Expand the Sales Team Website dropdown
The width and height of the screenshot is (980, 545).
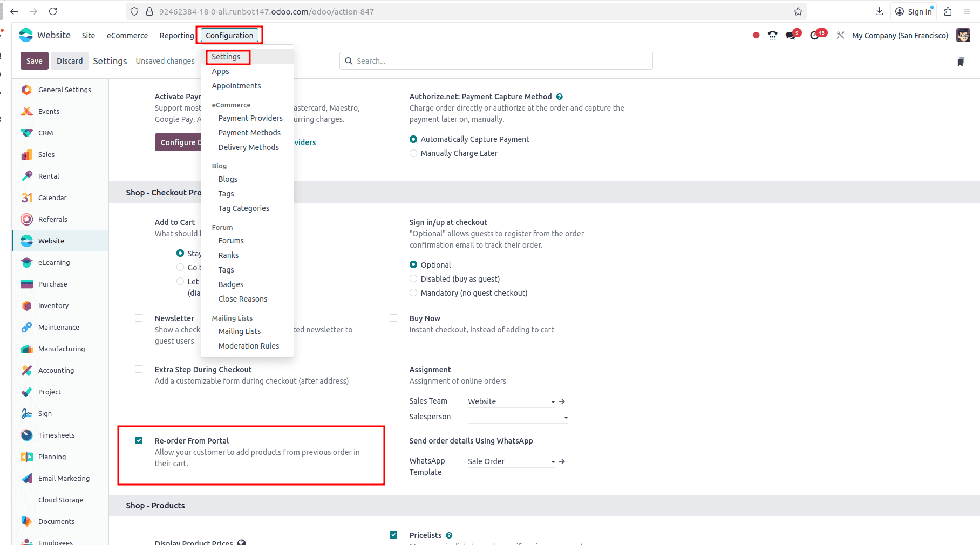552,401
